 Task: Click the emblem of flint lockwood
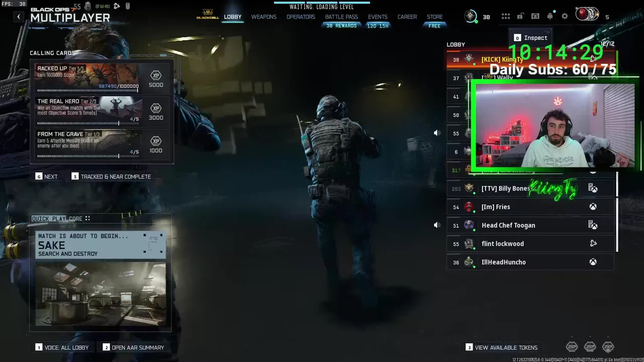point(469,244)
